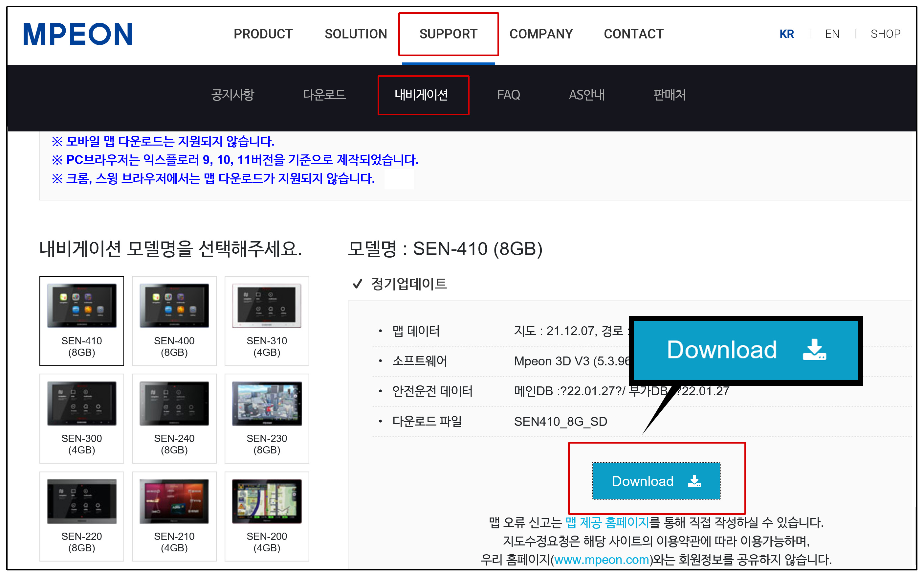The image size is (924, 576).
Task: Open the www.mpeon.com link
Action: tap(601, 560)
